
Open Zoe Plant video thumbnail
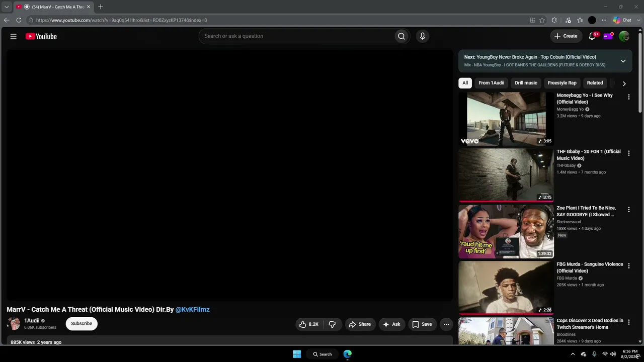click(x=506, y=231)
